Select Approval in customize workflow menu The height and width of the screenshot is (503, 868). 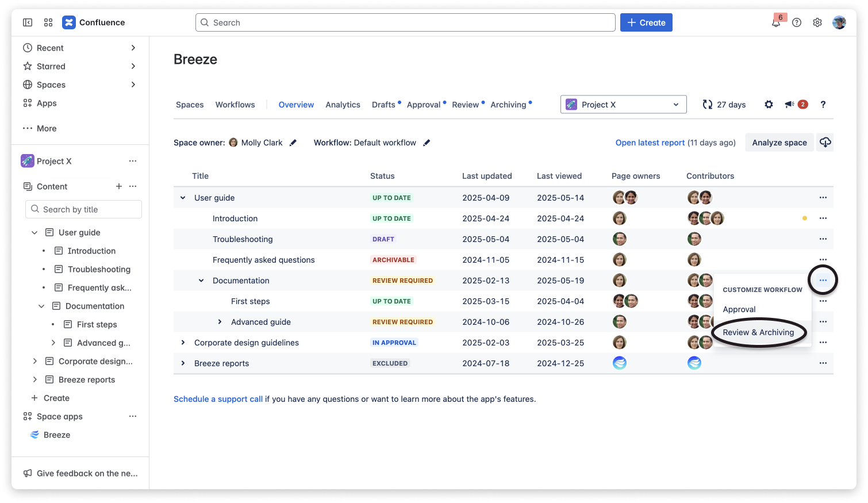point(739,309)
